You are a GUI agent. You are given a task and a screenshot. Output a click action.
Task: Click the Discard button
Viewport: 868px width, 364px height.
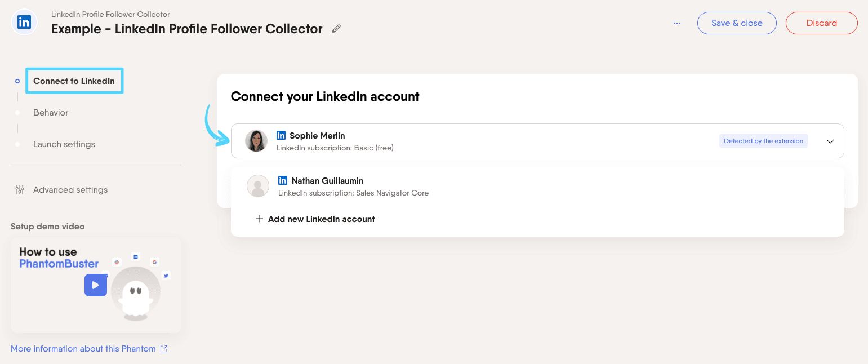click(x=821, y=23)
